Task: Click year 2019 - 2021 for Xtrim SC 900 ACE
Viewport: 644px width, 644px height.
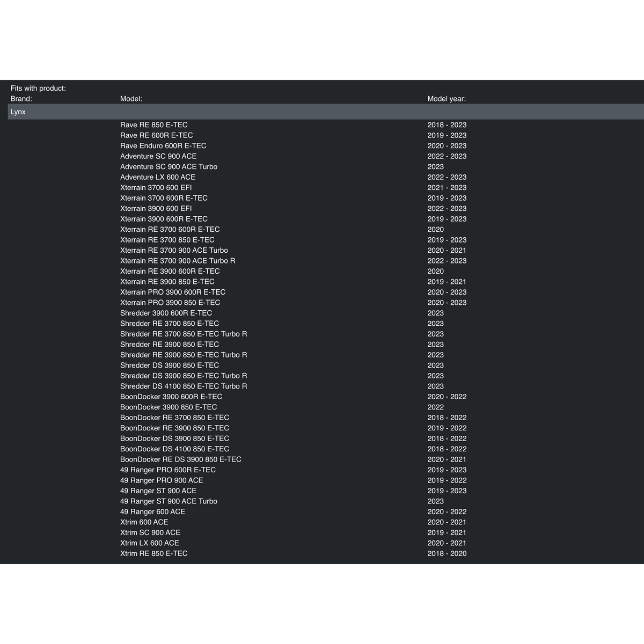Action: pos(447,533)
